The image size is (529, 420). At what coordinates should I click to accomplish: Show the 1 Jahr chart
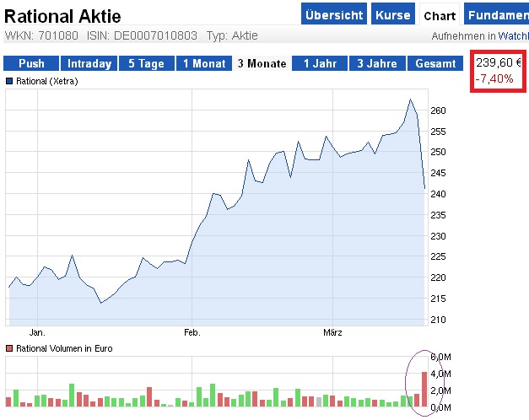click(319, 63)
